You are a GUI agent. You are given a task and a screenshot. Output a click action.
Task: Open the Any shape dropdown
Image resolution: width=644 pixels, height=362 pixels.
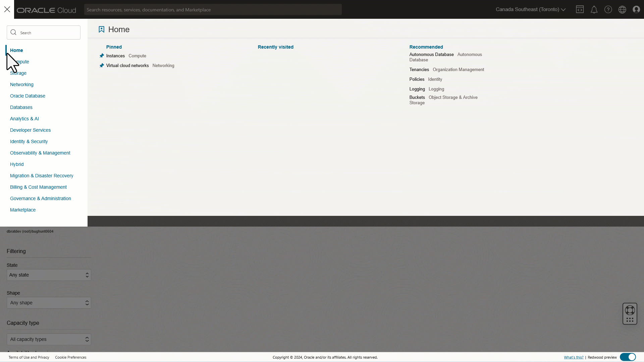tap(49, 303)
